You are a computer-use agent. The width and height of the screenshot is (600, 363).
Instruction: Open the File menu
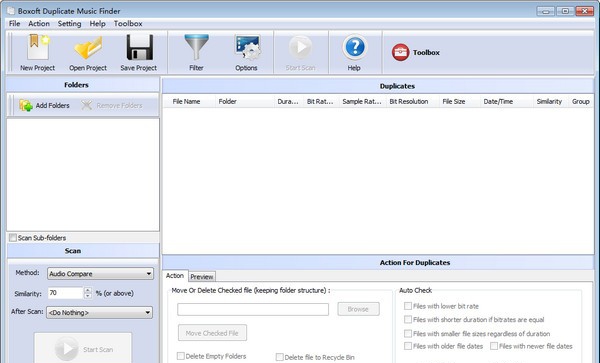click(x=15, y=23)
